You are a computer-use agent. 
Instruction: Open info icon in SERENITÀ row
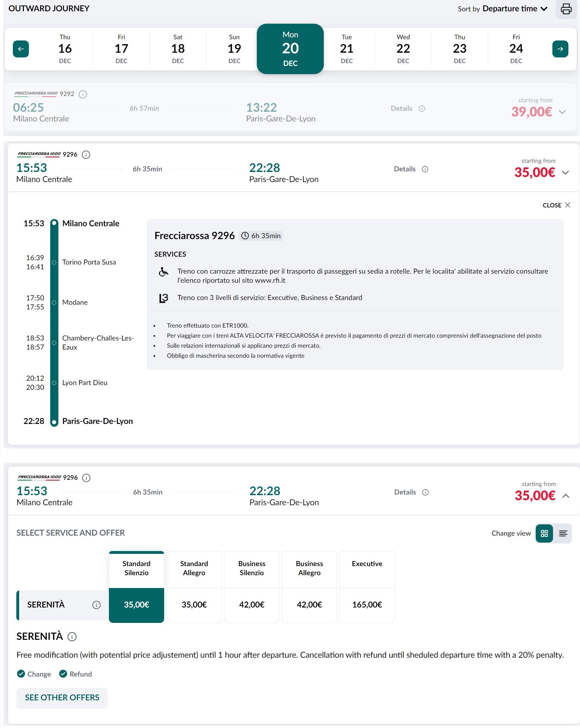pos(96,605)
